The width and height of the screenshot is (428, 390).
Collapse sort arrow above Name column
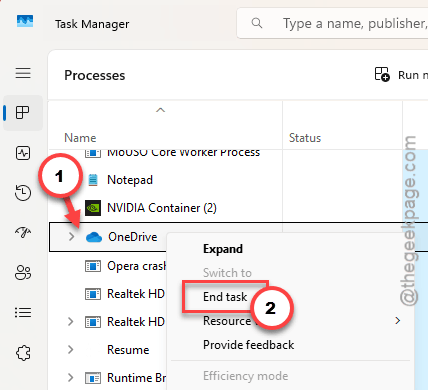coord(160,110)
